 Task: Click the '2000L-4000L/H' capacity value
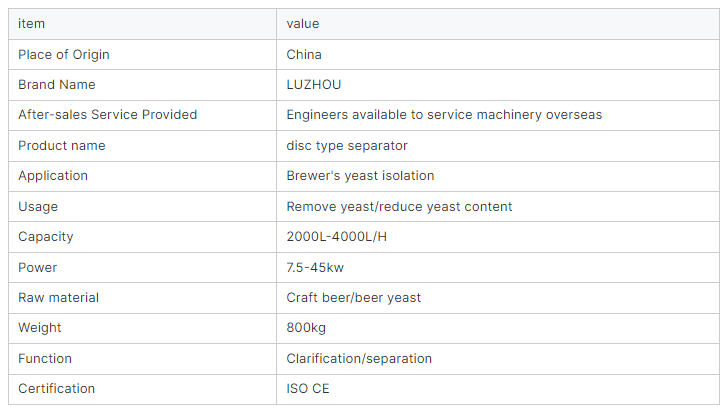[334, 237]
